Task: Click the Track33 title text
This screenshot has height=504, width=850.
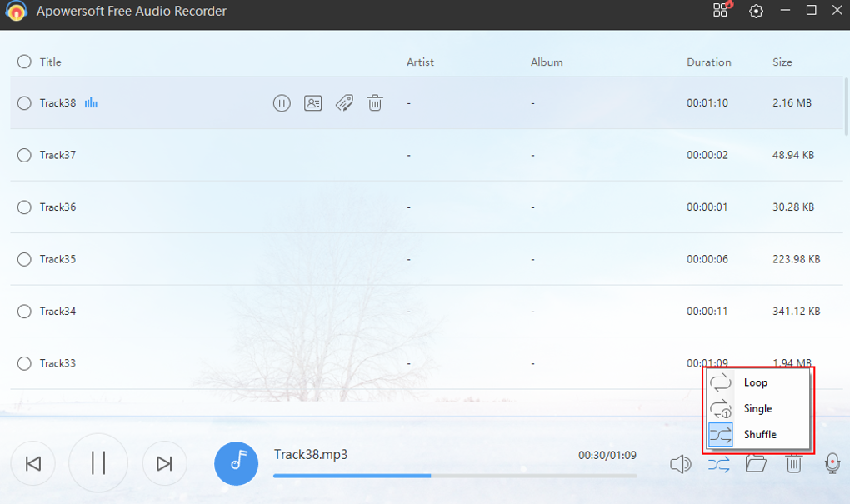Action: click(x=57, y=363)
